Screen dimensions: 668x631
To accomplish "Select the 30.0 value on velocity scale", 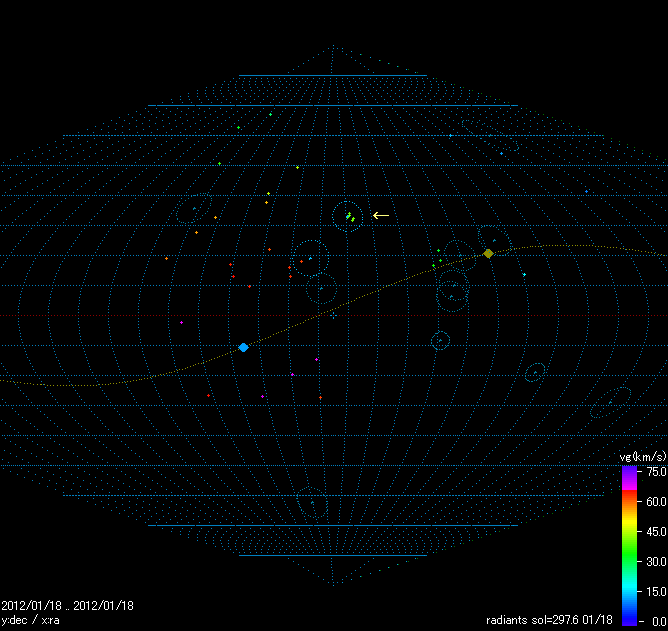I will [x=656, y=562].
